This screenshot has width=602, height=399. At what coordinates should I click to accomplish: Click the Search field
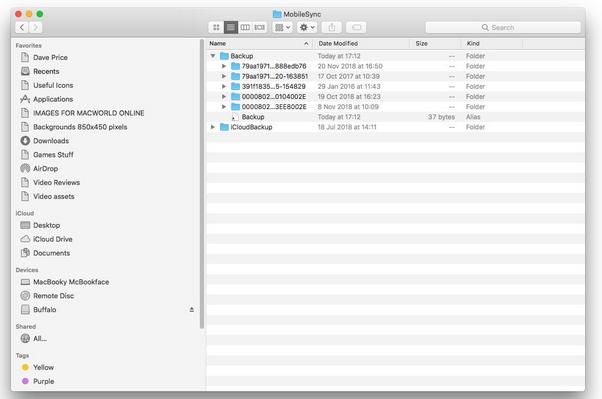(503, 27)
